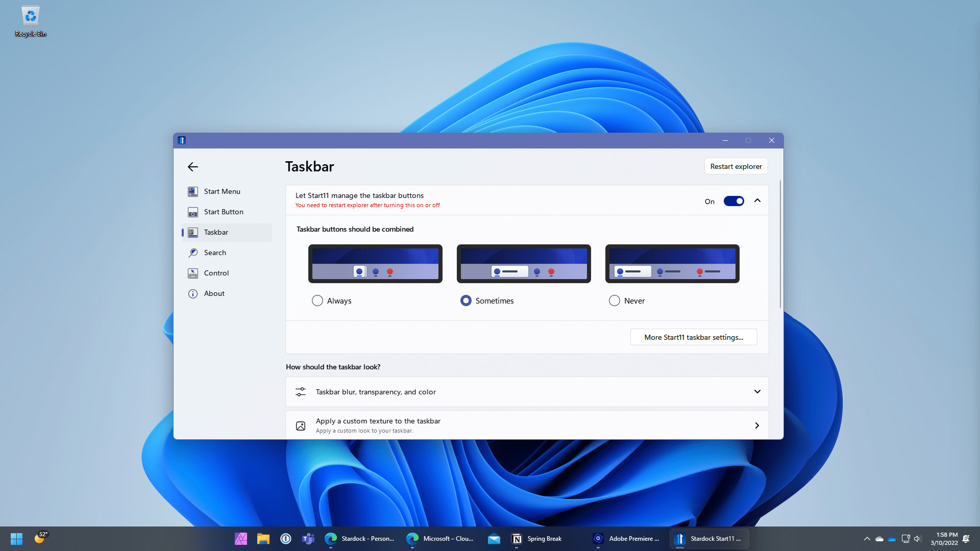Select the Start Button sidebar icon

point(193,212)
